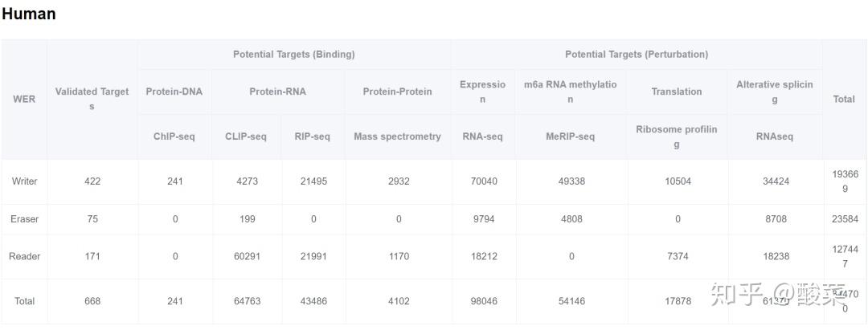868x330 pixels.
Task: Click the WER column header
Action: pyautogui.click(x=24, y=100)
